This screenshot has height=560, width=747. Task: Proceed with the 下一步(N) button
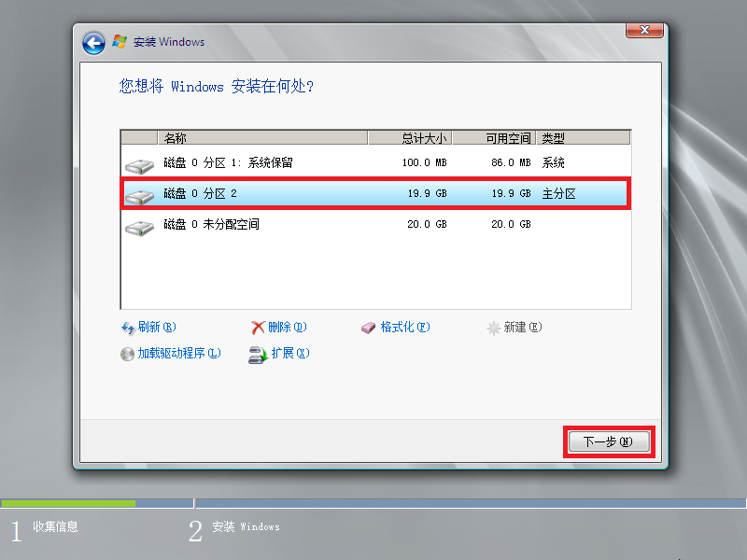[609, 441]
